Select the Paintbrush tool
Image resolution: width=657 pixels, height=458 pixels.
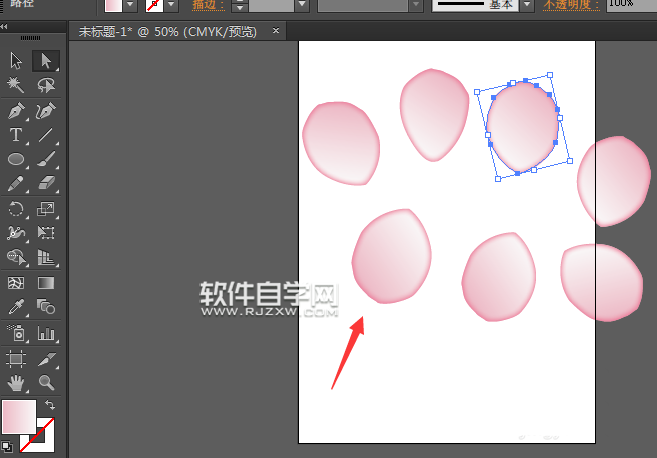[46, 159]
